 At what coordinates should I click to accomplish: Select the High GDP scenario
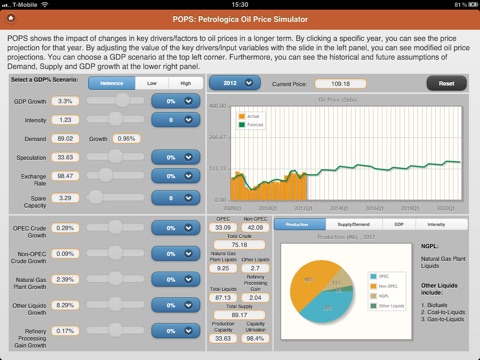click(186, 83)
